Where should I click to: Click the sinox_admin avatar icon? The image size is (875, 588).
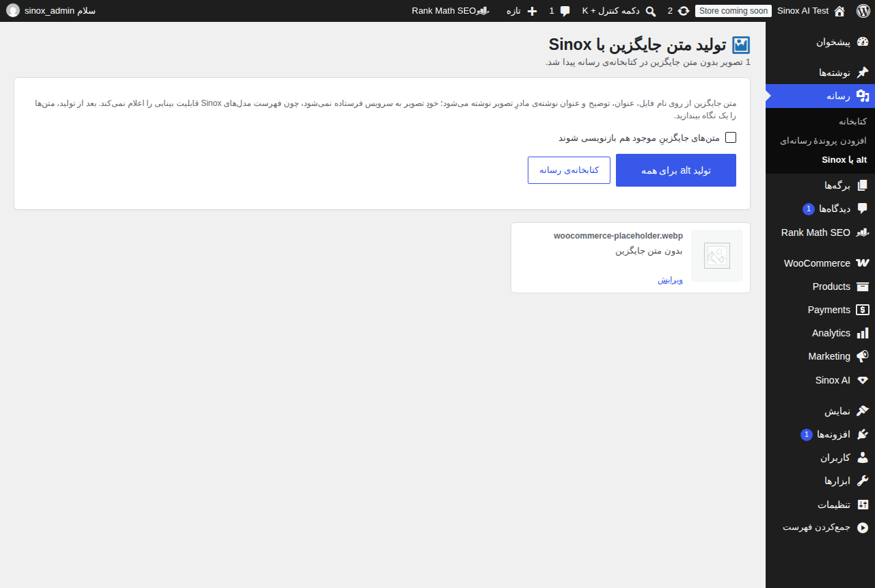pos(13,11)
